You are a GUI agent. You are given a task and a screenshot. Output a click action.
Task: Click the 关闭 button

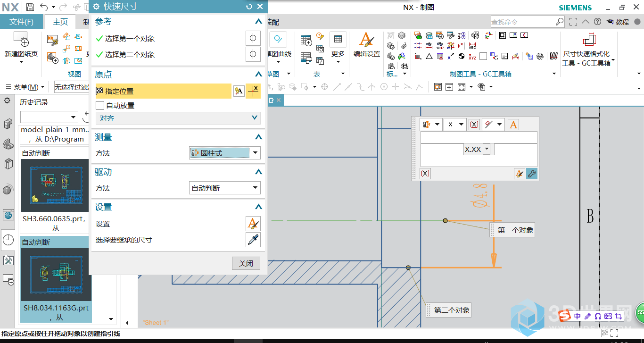[246, 263]
